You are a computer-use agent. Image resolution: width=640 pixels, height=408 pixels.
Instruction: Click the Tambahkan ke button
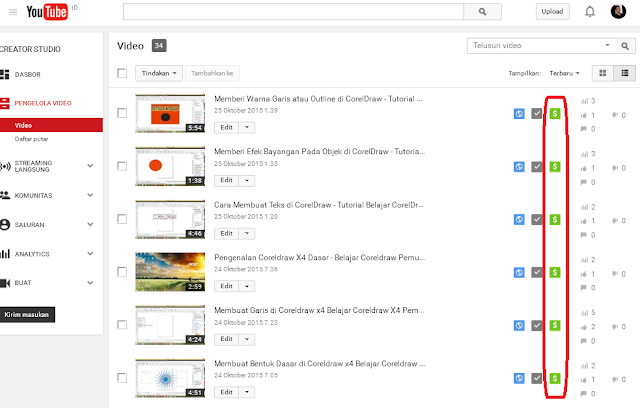pyautogui.click(x=212, y=73)
